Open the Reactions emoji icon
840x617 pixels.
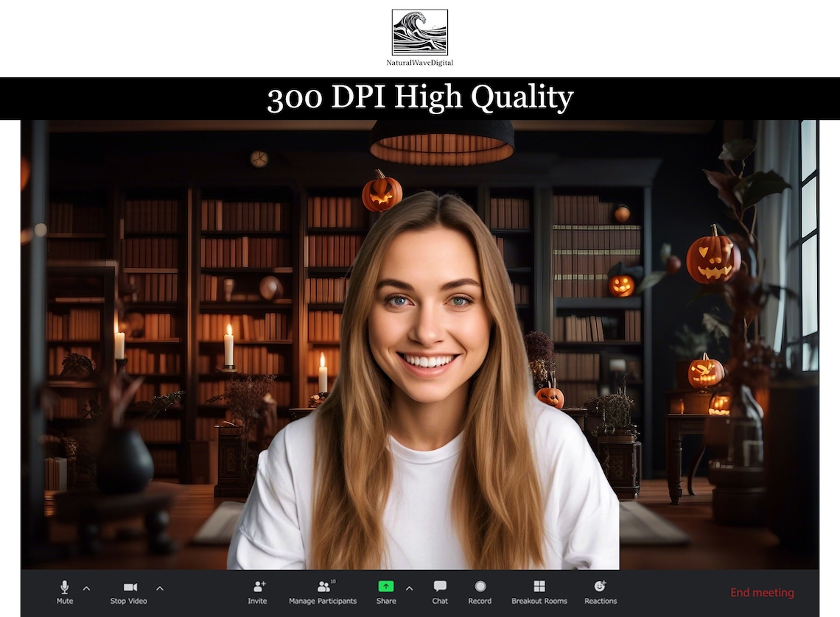click(x=600, y=587)
